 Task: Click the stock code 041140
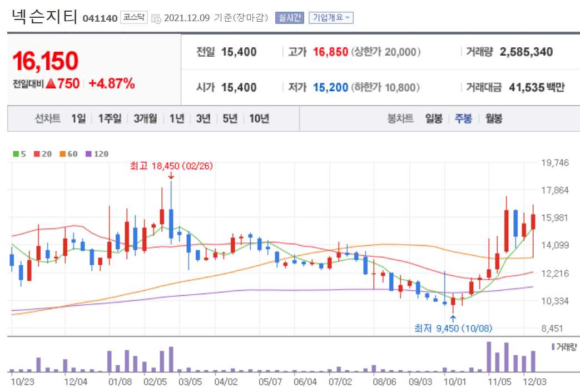click(x=100, y=18)
